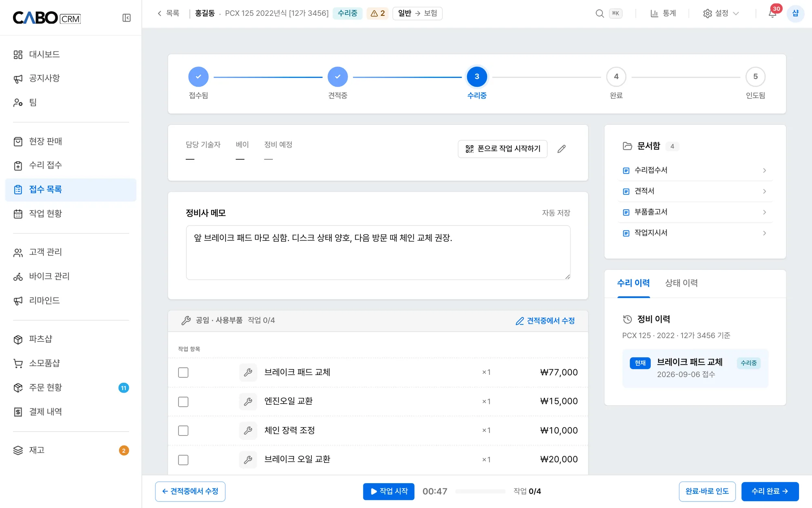Viewport: 812px width, 508px height.
Task: Open the 설정 dropdown
Action: point(721,13)
